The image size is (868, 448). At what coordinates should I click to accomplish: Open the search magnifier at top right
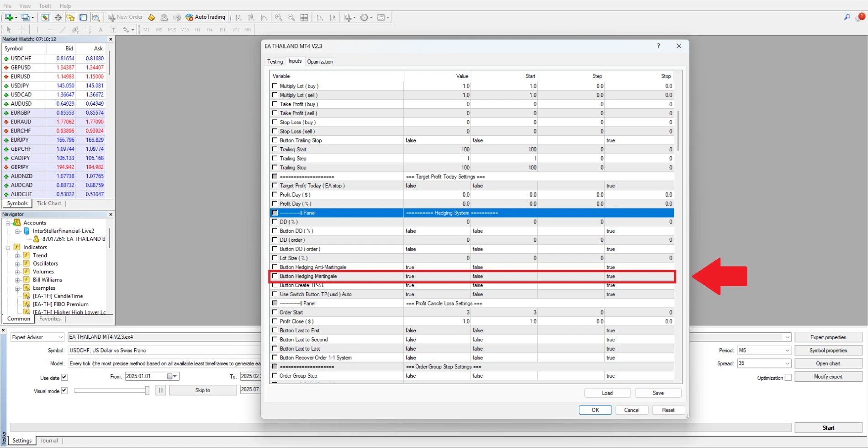847,17
